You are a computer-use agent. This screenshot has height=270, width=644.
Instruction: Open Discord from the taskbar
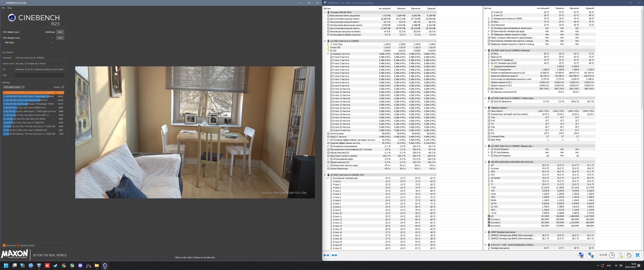point(80,265)
